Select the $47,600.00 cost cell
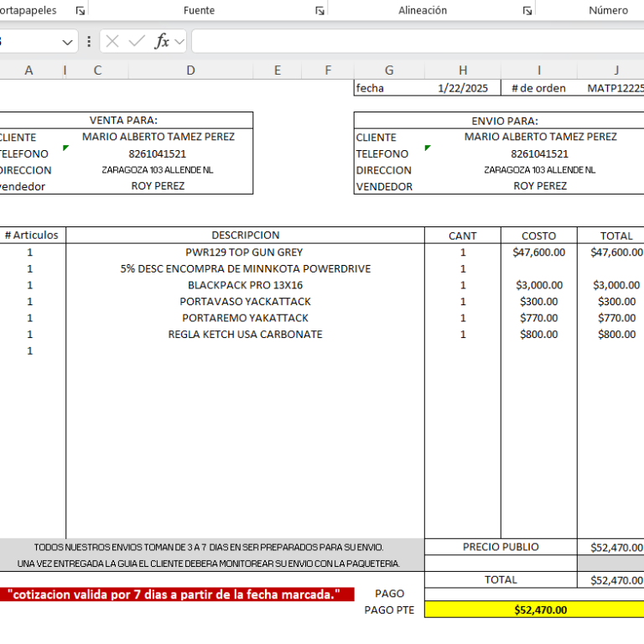 click(539, 252)
